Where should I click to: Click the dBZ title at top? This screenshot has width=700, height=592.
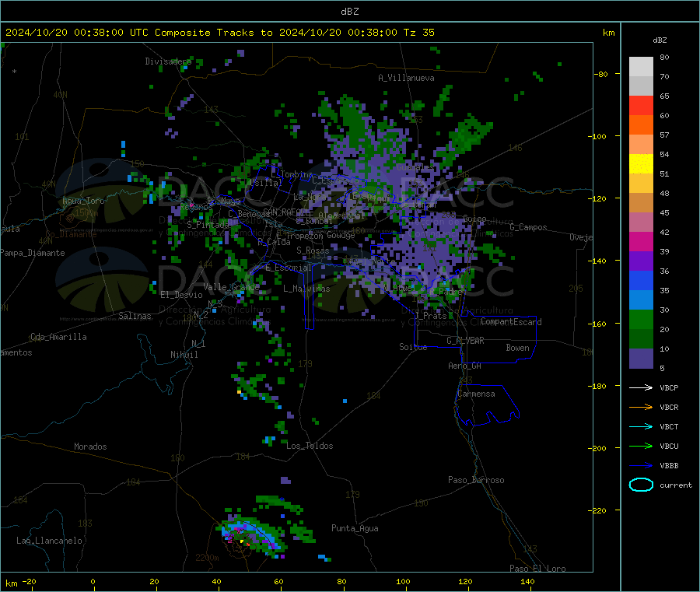[349, 12]
